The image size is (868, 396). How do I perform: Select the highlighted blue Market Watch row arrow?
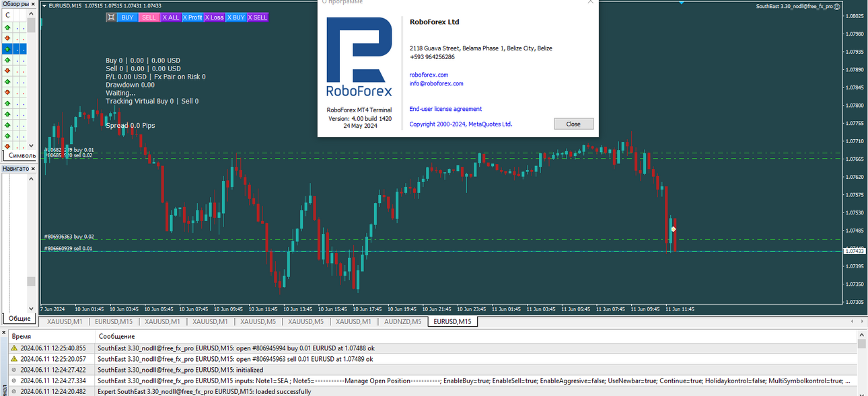pyautogui.click(x=7, y=49)
